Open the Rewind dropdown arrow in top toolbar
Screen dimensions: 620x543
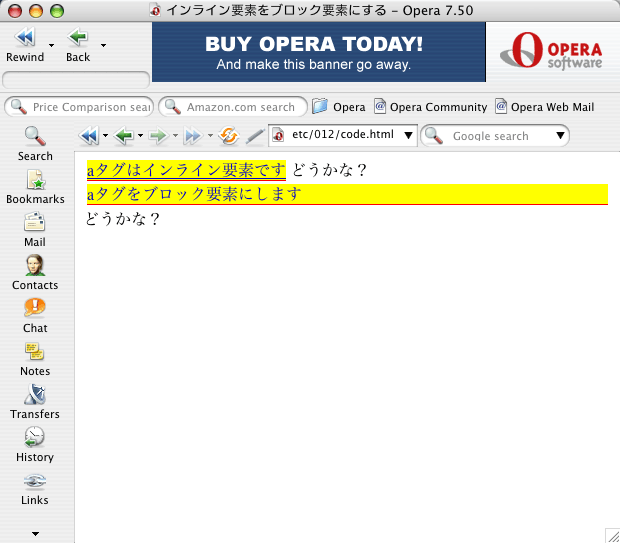(x=51, y=45)
